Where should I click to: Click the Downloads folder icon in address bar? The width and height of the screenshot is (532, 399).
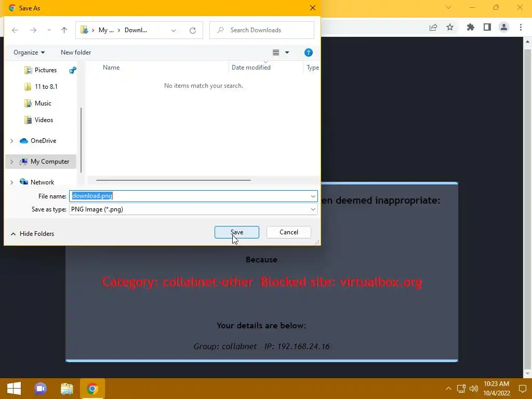(84, 30)
